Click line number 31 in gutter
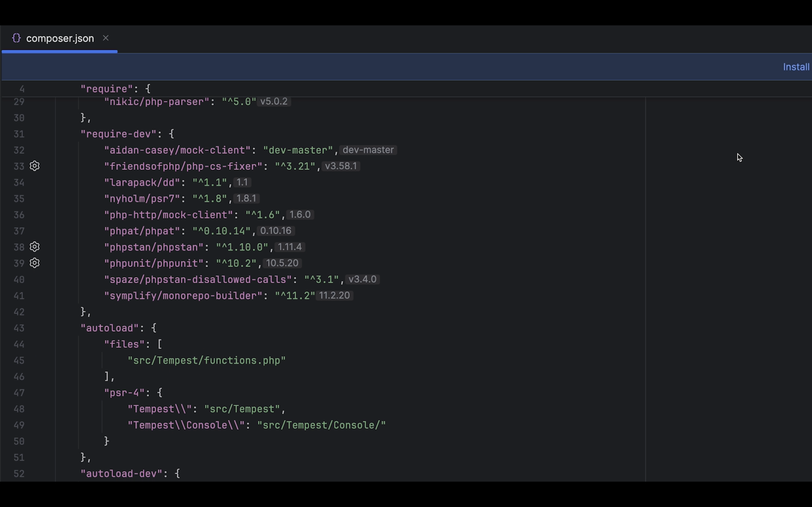812x507 pixels. pyautogui.click(x=19, y=134)
